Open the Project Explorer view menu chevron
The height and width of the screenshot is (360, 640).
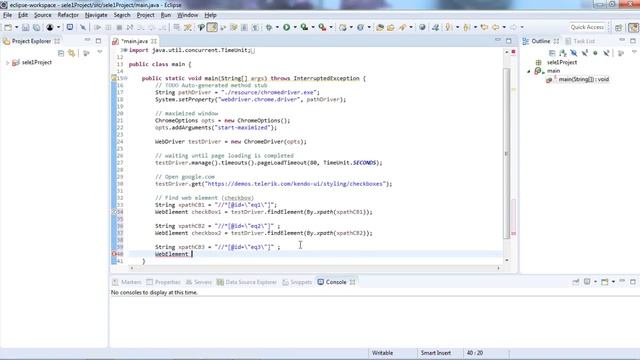(x=100, y=53)
